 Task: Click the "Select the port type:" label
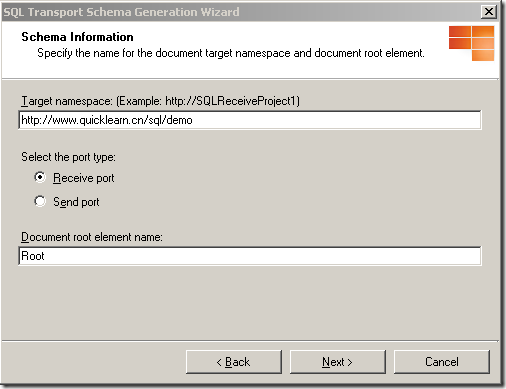point(68,157)
